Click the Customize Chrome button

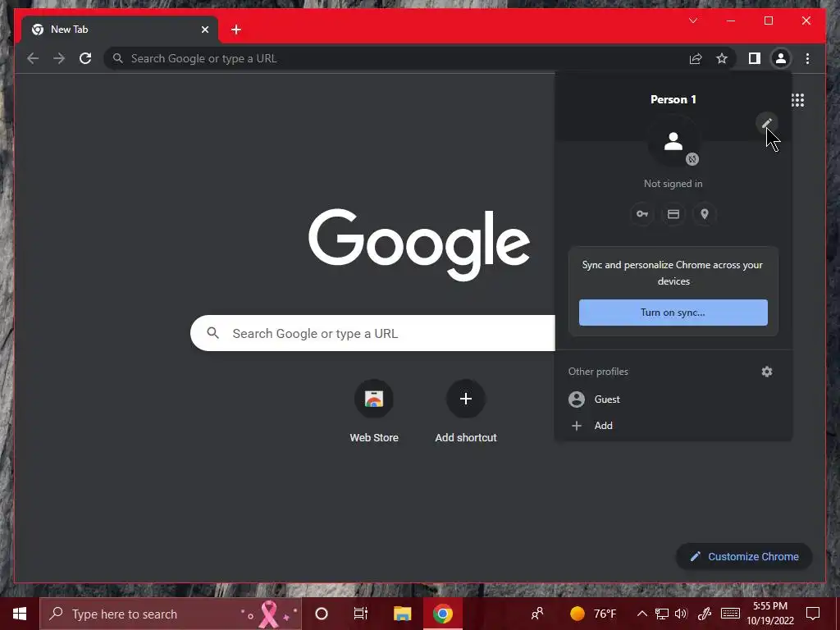[x=745, y=557]
